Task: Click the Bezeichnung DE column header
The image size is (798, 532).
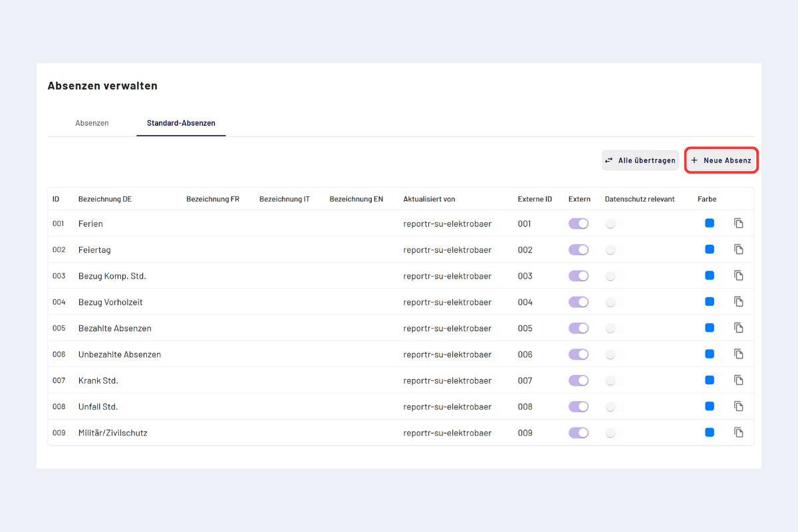Action: tap(104, 199)
